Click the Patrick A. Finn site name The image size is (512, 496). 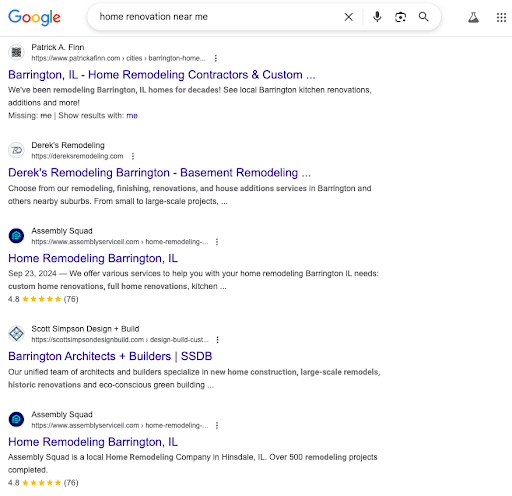[58, 47]
